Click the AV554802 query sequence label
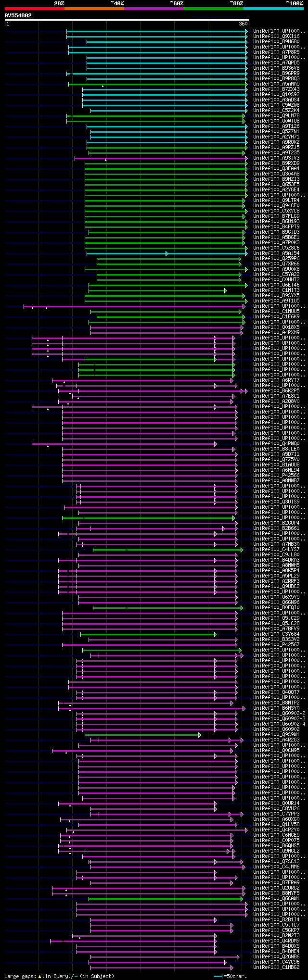308x980 pixels. [x=18, y=15]
